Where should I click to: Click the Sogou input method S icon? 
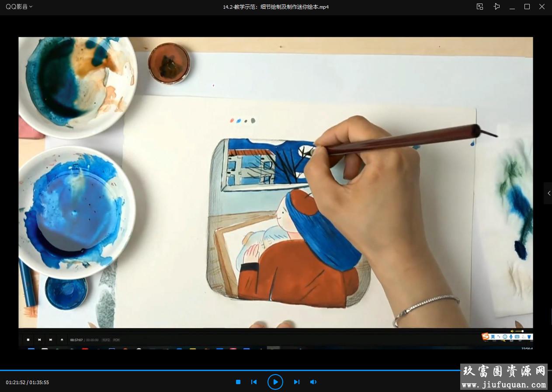tap(485, 336)
